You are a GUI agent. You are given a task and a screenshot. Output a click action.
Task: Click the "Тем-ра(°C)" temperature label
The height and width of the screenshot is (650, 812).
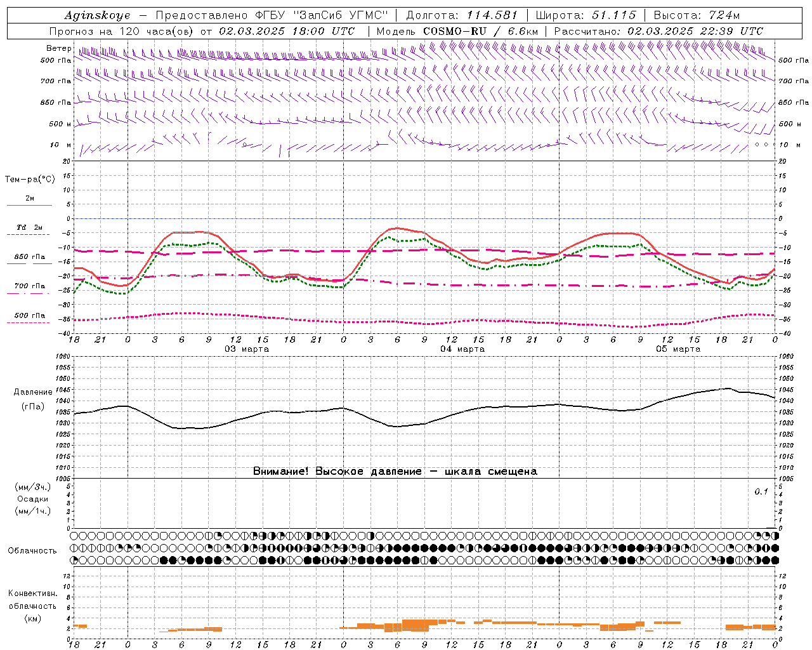pos(30,179)
